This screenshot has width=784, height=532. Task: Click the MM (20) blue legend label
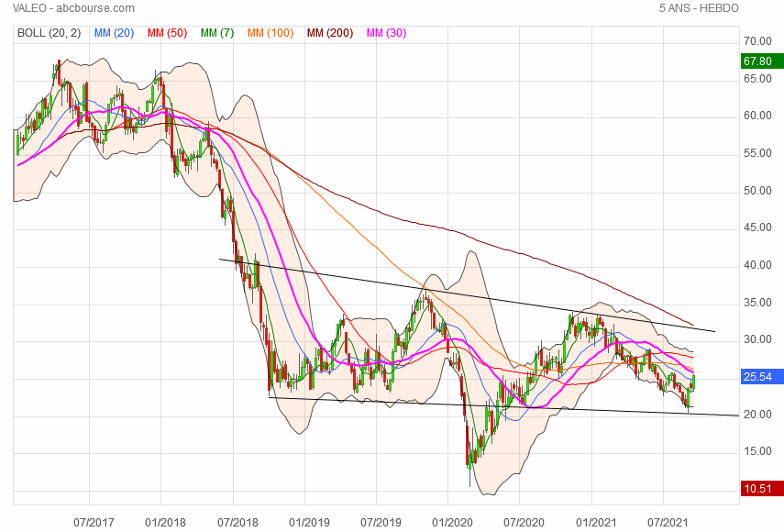[x=114, y=33]
